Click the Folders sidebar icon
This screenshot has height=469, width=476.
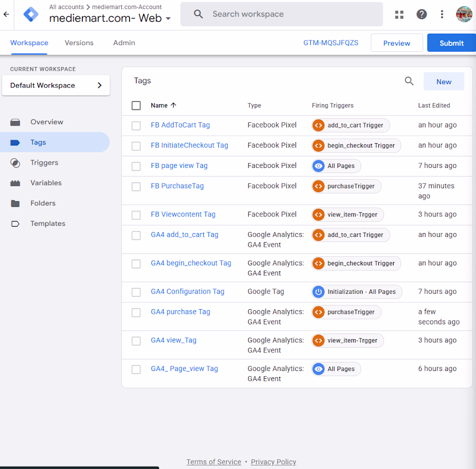pyautogui.click(x=15, y=204)
